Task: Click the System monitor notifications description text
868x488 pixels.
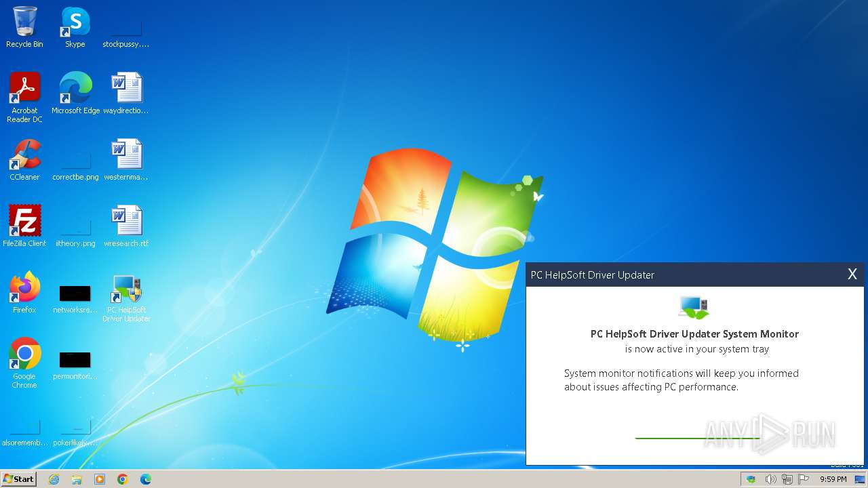Action: (x=682, y=380)
